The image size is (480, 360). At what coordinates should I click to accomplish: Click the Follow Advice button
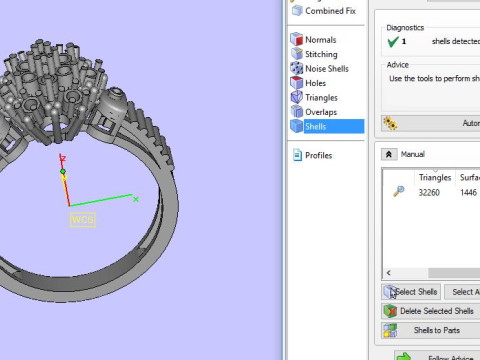[437, 356]
